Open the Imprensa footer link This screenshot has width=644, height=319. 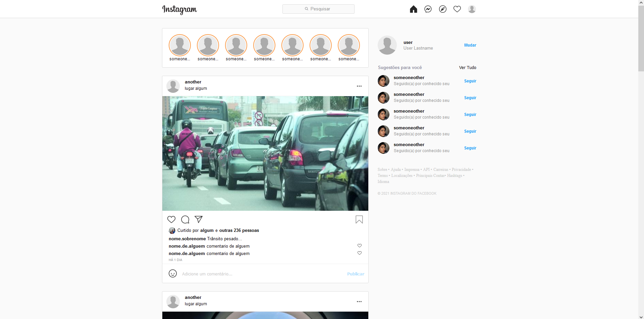pyautogui.click(x=412, y=170)
